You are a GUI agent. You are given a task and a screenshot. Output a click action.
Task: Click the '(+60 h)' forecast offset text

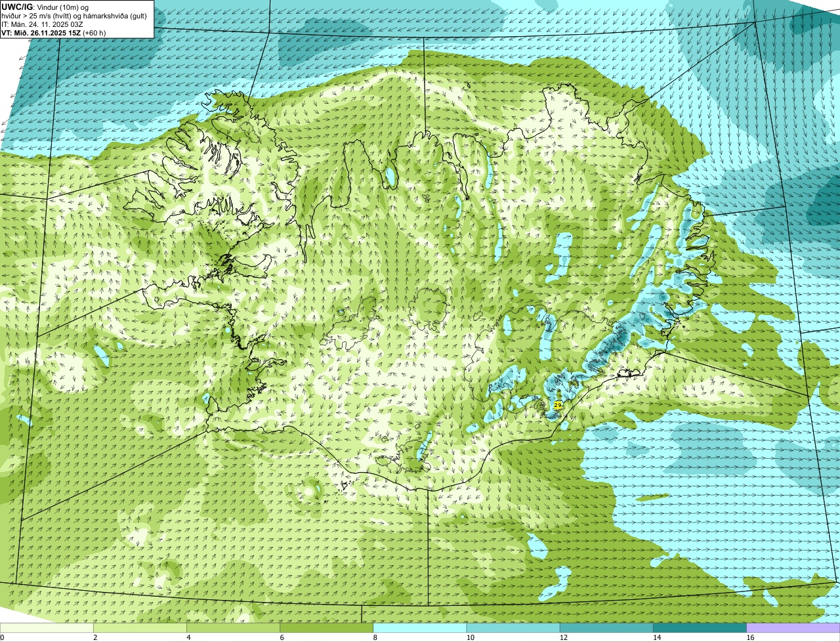point(94,33)
